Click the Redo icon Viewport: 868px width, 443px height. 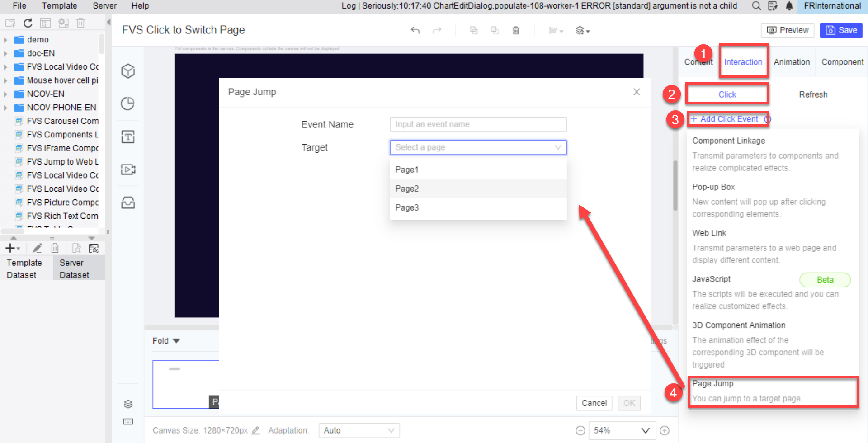437,30
